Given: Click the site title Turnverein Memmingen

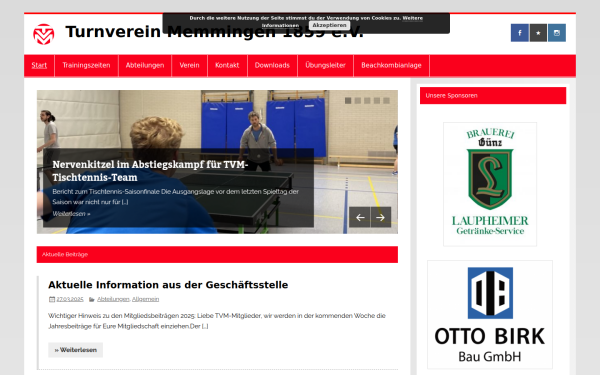Looking at the screenshot, I should [214, 32].
